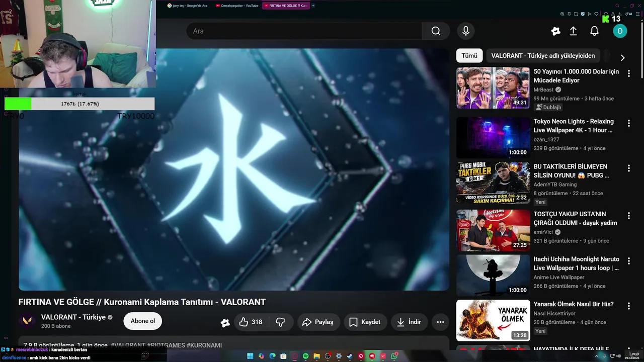
Task: Open 'Yanarak Ölmek Nasıl Bir His?' title
Action: click(x=574, y=304)
